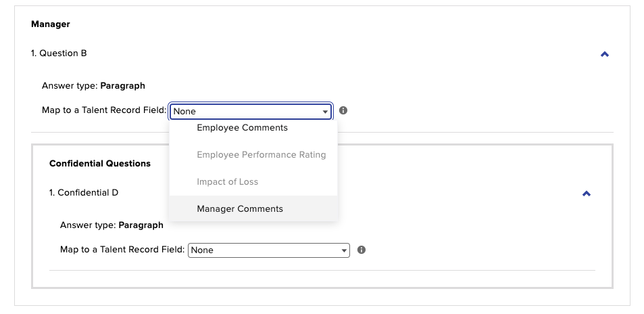Collapse the Question B section chevron
Viewport: 644px width, 314px height.
coord(605,54)
